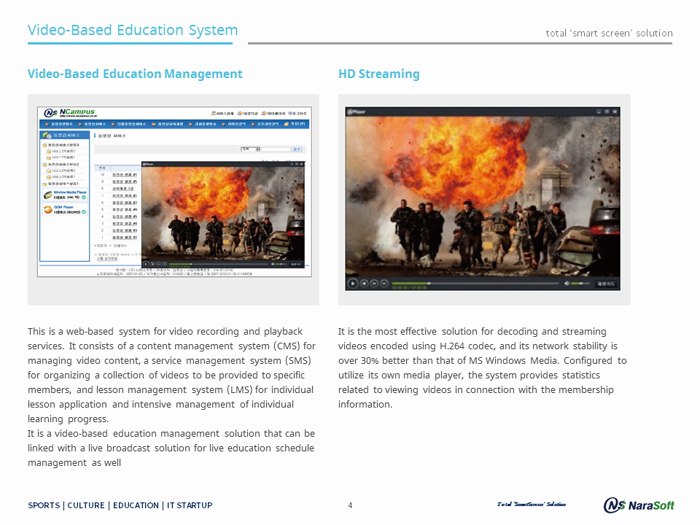Click the NaraSoft logo in the slide footer
This screenshot has width=700, height=525.
pyautogui.click(x=639, y=505)
